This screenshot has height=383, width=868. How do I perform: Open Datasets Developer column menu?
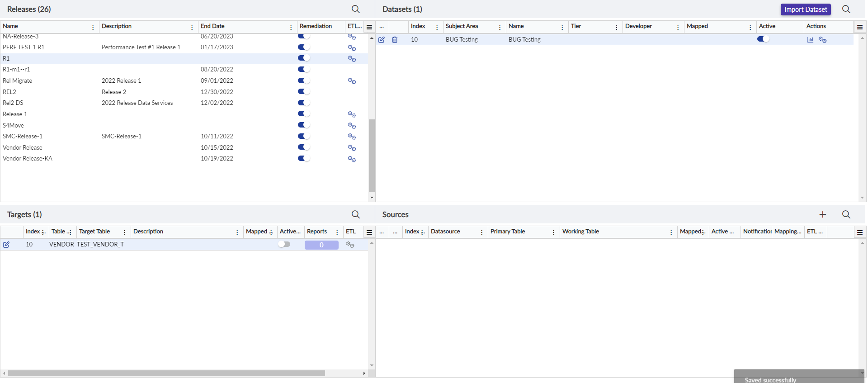[678, 28]
